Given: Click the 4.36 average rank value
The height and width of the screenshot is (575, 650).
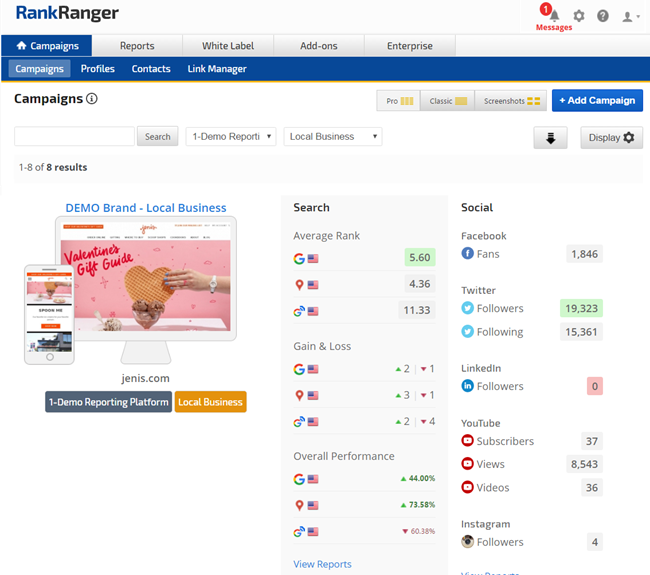Looking at the screenshot, I should tap(420, 284).
